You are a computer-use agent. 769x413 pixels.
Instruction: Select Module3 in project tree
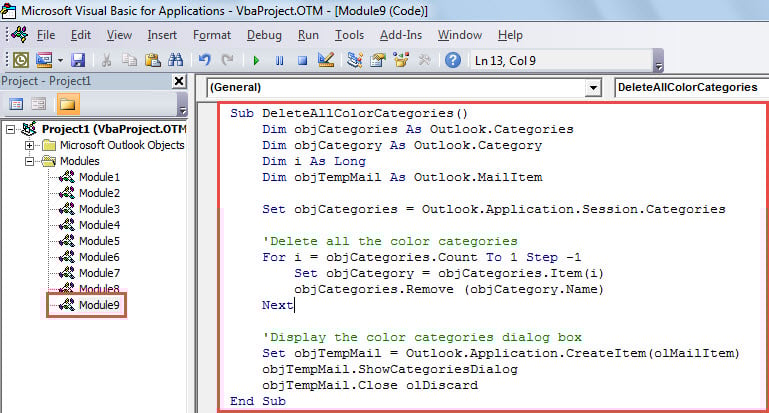coord(99,209)
